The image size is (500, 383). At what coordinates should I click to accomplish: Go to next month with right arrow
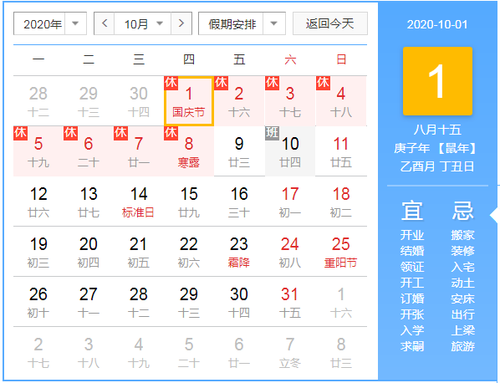181,23
